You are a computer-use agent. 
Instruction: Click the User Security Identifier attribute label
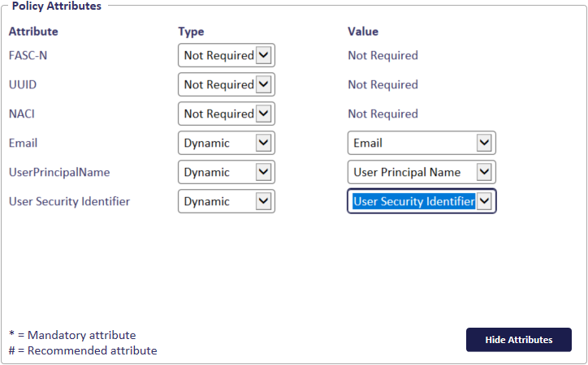(x=69, y=201)
